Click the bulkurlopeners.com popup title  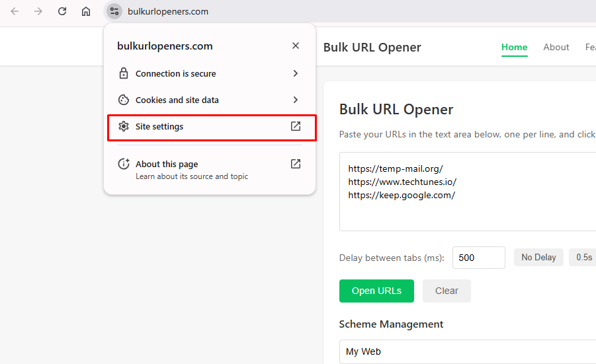pyautogui.click(x=165, y=46)
